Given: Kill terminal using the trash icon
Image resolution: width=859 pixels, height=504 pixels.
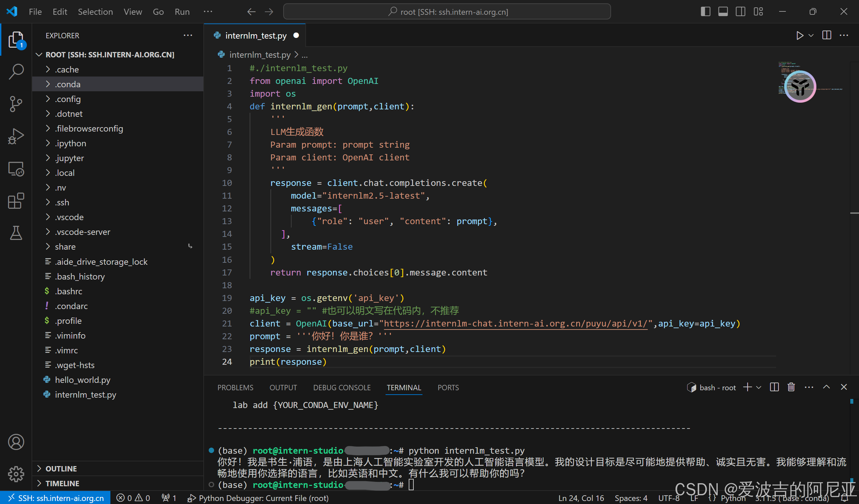Looking at the screenshot, I should click(791, 387).
